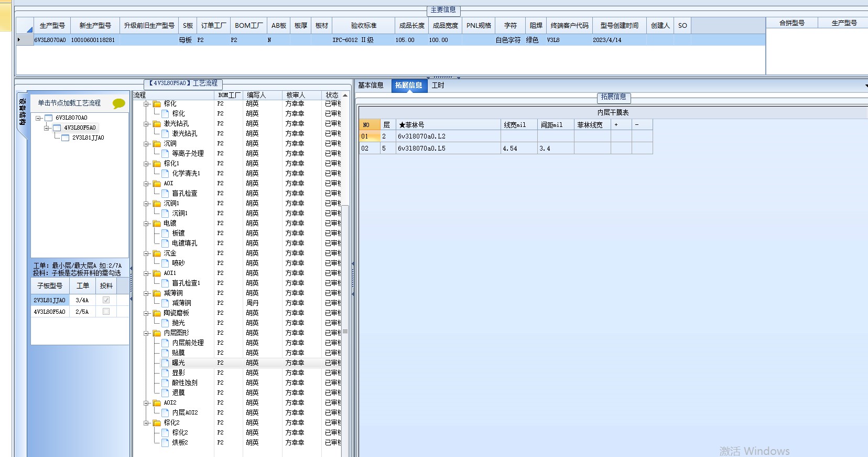Screen dimensions: 868x457
Task: Click the ★菲林号 column header
Action: click(x=448, y=125)
